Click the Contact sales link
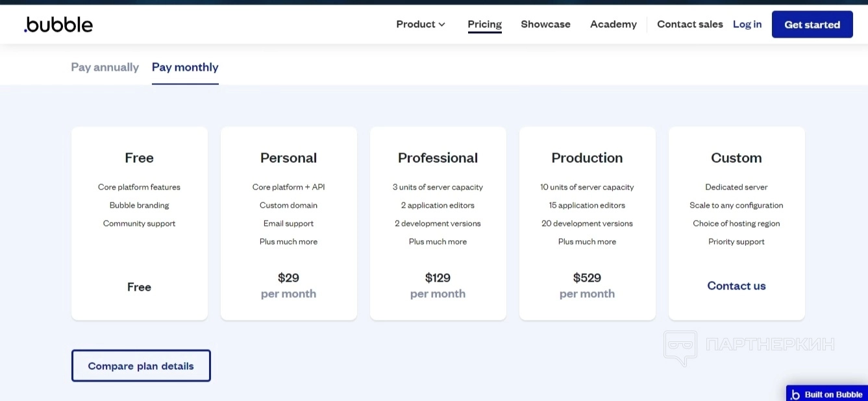Image resolution: width=868 pixels, height=401 pixels. 689,25
